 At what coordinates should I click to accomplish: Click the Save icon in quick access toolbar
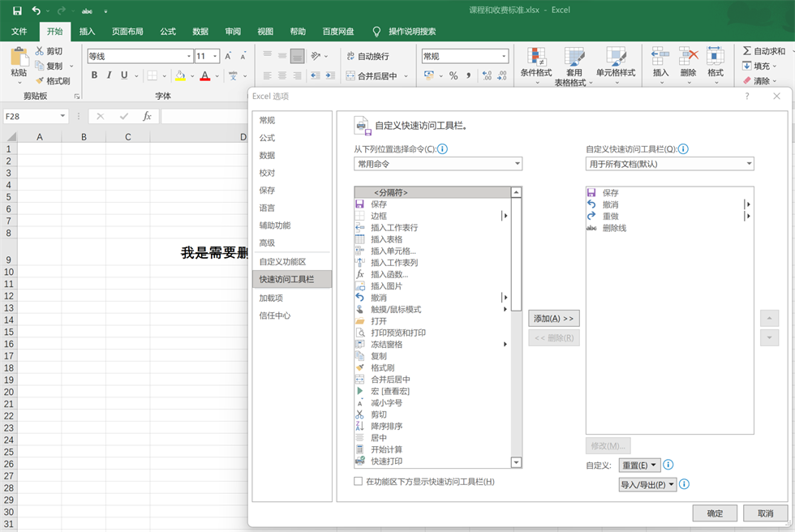coord(16,11)
